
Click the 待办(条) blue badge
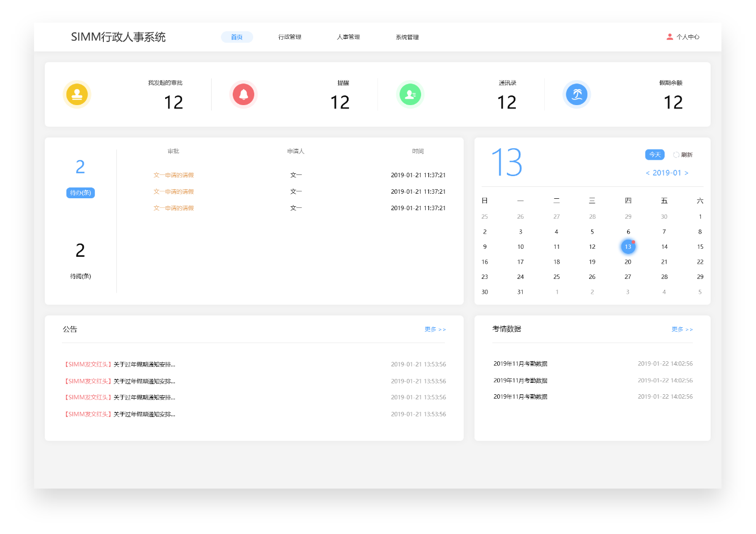[x=81, y=193]
